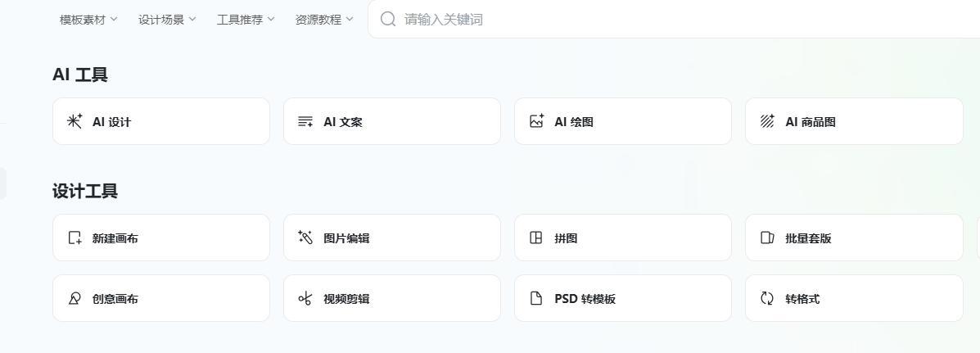The width and height of the screenshot is (980, 353).
Task: Click the 视频剪辑 scissors icon
Action: [x=305, y=299]
